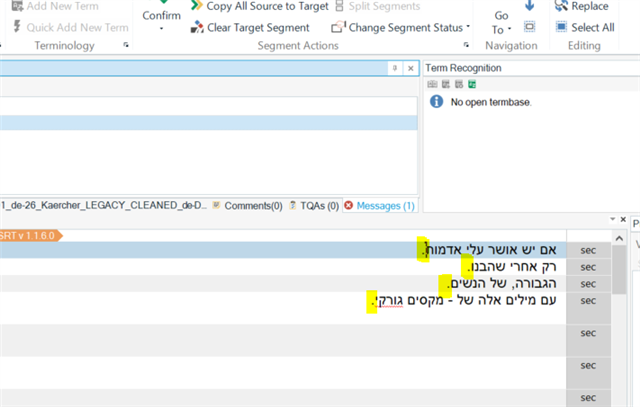Click sec cell beside 'הגבורה, של הנשים' row
The image size is (640, 407).
588,283
